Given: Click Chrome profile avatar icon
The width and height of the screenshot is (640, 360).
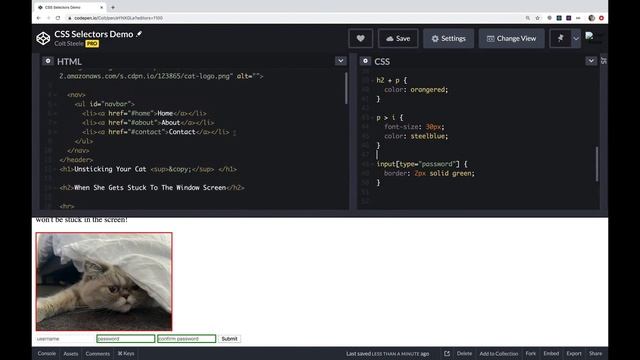Looking at the screenshot, I should (591, 18).
